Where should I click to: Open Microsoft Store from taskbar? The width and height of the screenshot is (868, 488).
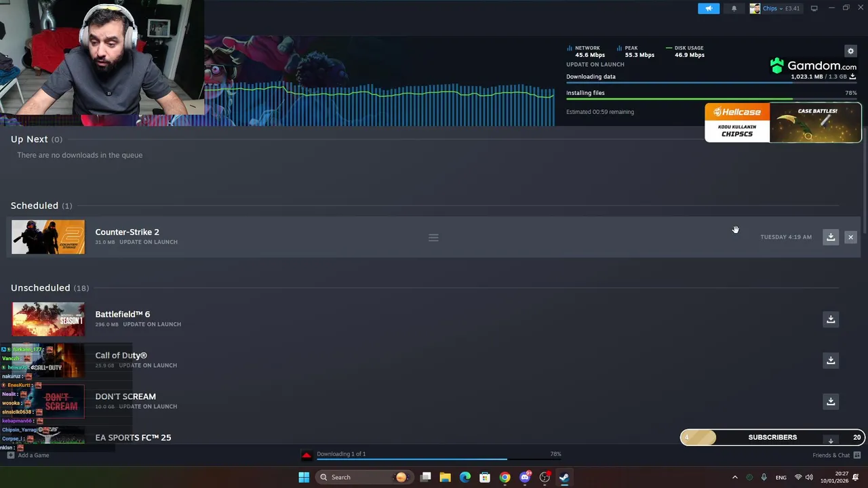pos(485,477)
